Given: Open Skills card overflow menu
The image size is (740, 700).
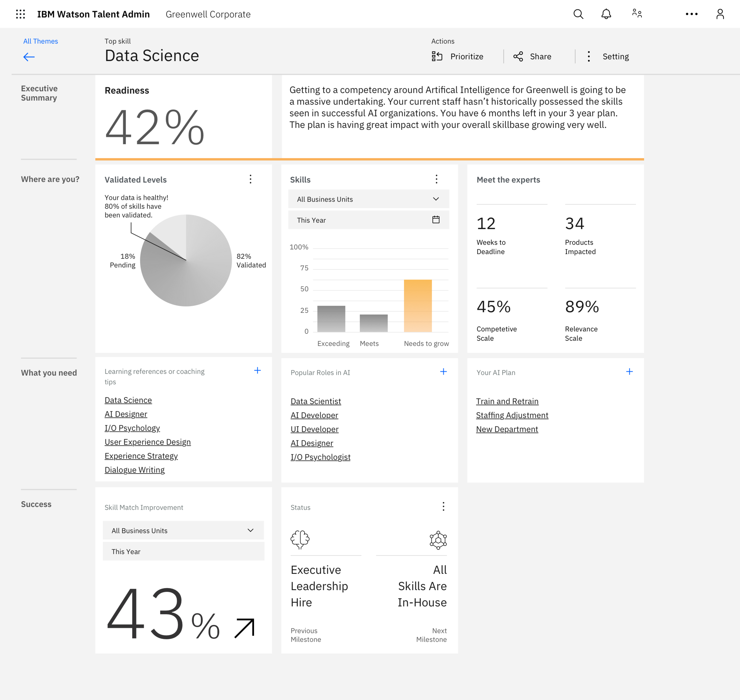Looking at the screenshot, I should click(x=436, y=179).
